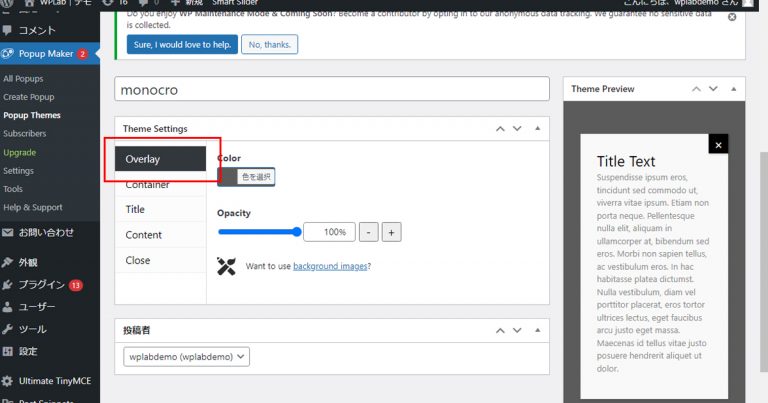Click the theme name field "monocro"
Viewport: 768px width, 403px height.
[332, 89]
